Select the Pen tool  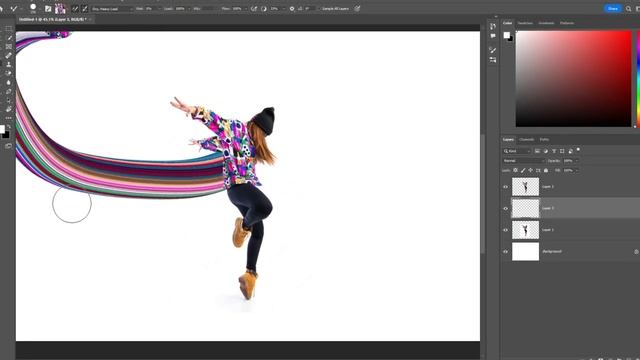(x=9, y=91)
